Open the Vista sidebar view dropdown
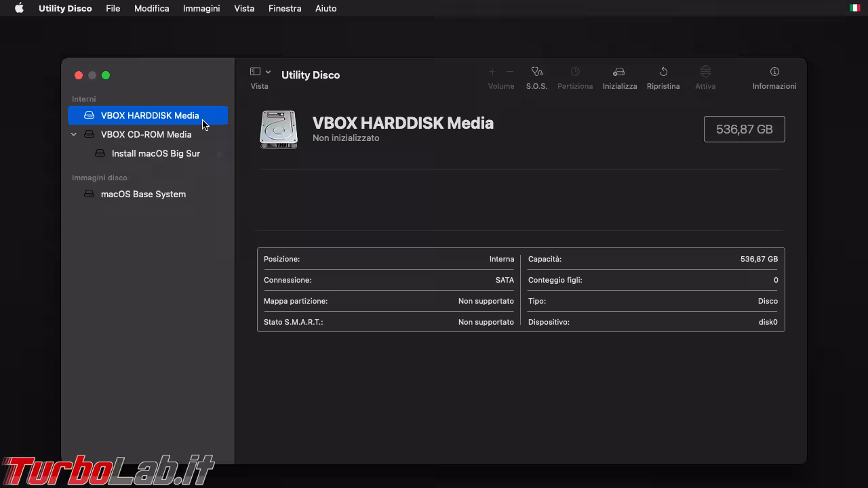 pos(260,72)
